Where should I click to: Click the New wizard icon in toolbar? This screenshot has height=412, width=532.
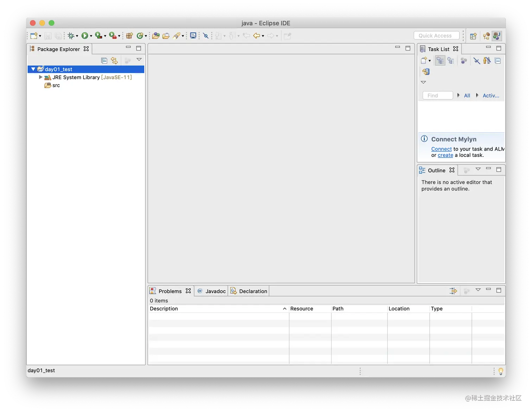tap(34, 36)
